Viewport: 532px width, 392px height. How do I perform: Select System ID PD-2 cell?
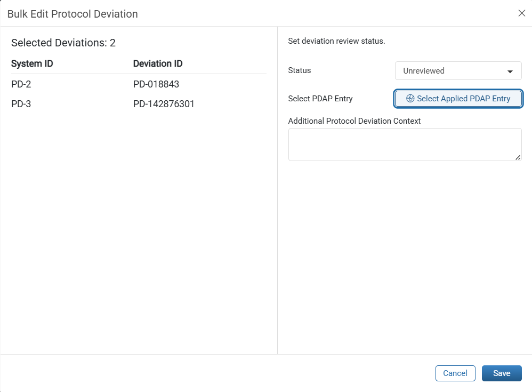(x=21, y=84)
